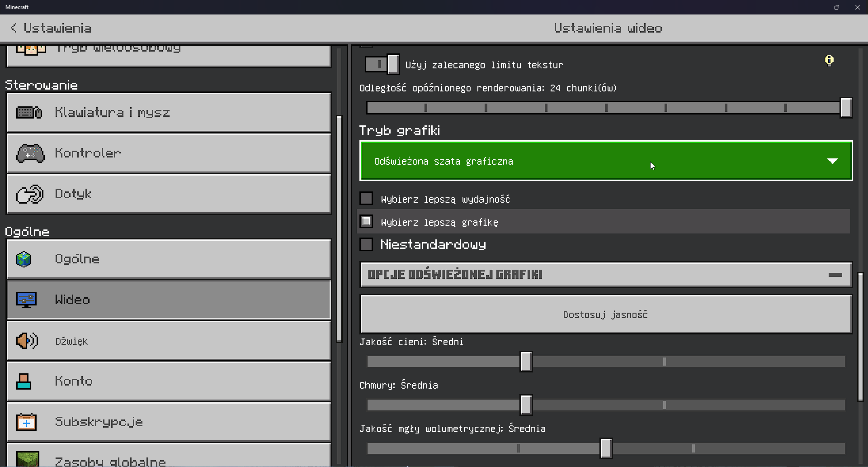Click the character icon beside Konto
The image size is (868, 467).
[24, 381]
